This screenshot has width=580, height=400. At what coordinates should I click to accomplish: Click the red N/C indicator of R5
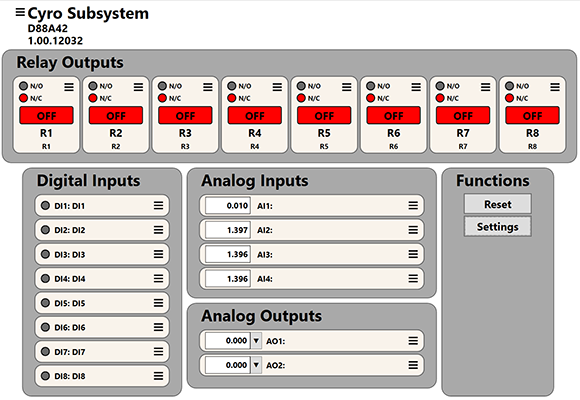tap(301, 98)
